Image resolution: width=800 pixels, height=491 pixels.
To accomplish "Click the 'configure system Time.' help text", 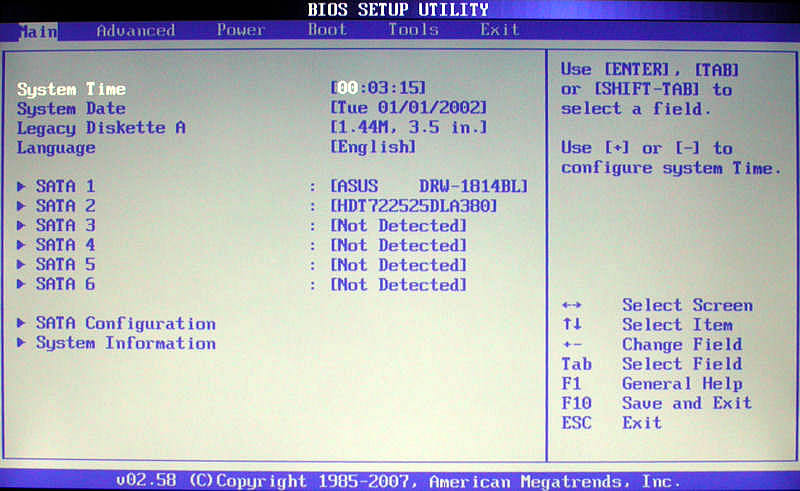I will [671, 168].
